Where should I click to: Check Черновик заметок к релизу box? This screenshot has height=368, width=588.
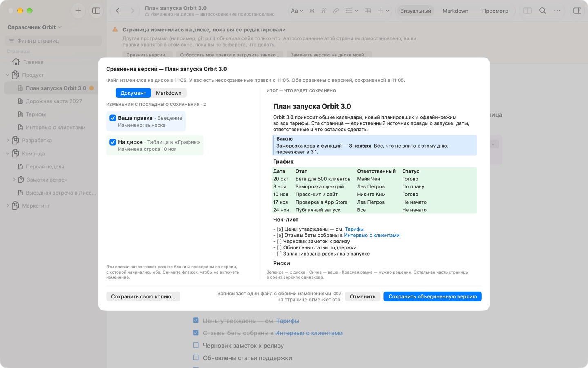[x=196, y=345]
